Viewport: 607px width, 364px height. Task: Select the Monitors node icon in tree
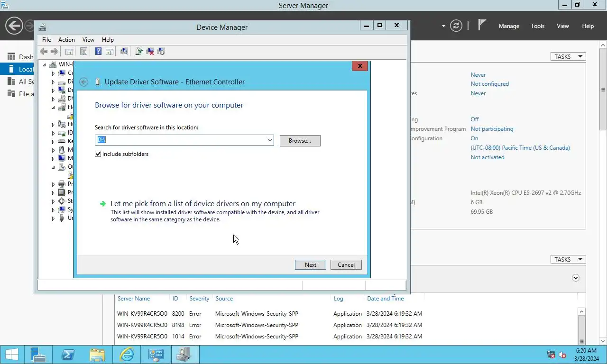[x=62, y=158]
